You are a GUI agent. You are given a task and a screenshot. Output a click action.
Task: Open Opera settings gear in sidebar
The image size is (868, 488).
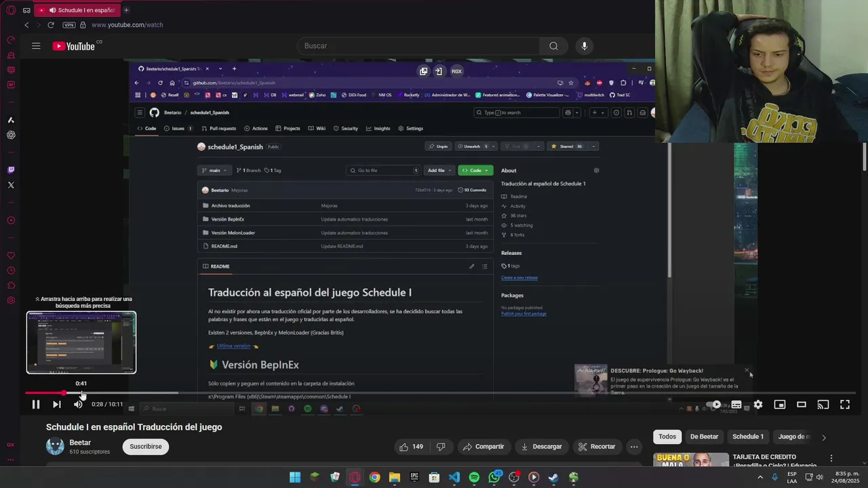click(x=11, y=300)
